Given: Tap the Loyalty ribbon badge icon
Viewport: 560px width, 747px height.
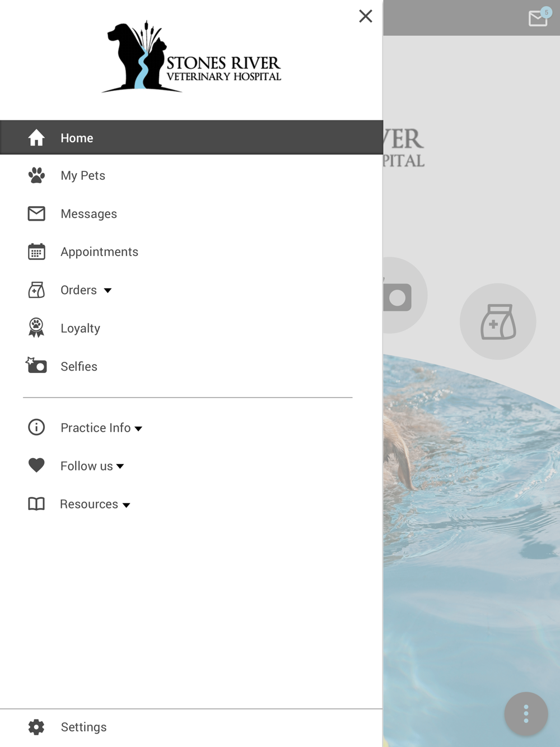Looking at the screenshot, I should point(36,328).
